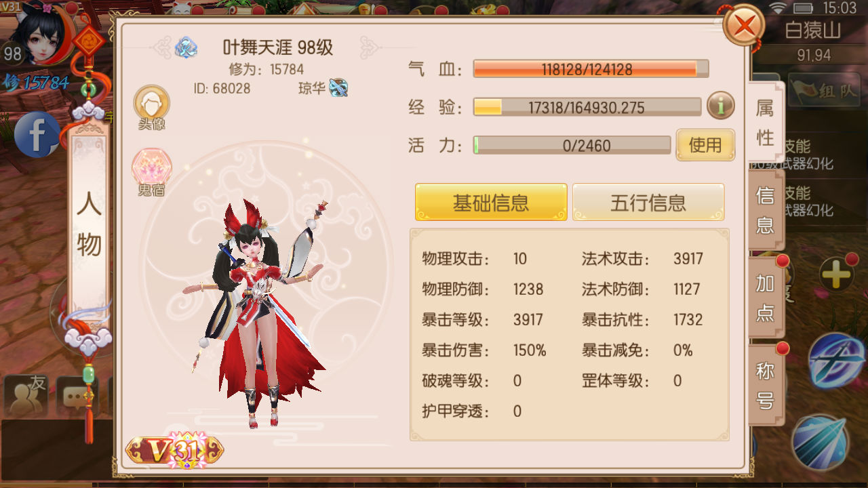Open the 信息 side tab
Image resolution: width=868 pixels, height=488 pixels.
[766, 209]
